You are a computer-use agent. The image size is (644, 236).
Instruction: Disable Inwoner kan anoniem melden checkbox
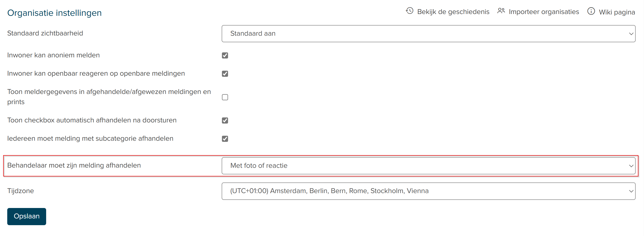225,55
